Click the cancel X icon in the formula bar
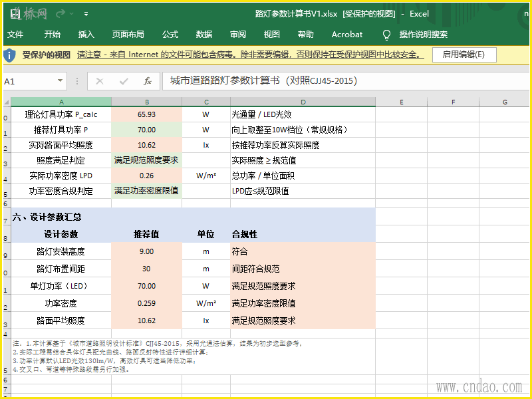532x399 pixels. coord(99,81)
